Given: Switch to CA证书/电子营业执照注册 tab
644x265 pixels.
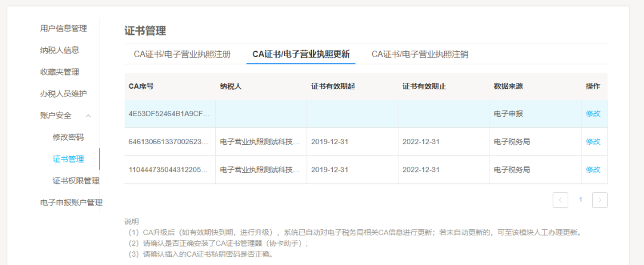Looking at the screenshot, I should (182, 55).
